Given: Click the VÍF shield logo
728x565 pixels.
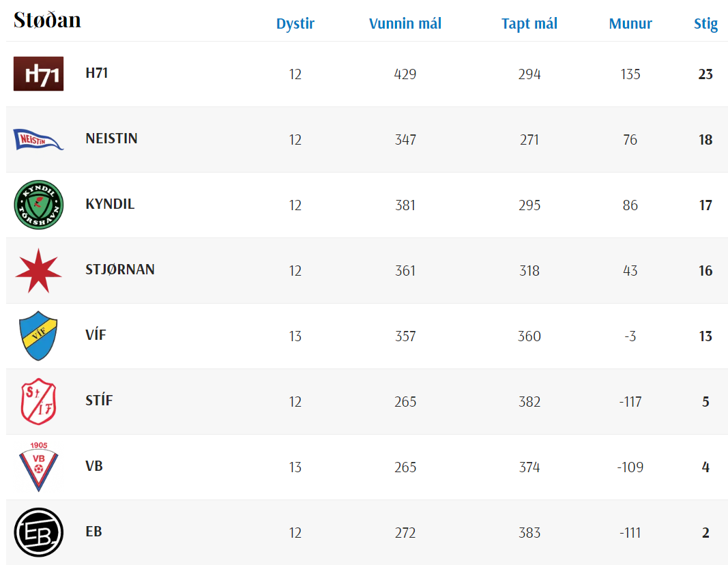Looking at the screenshot, I should [38, 336].
